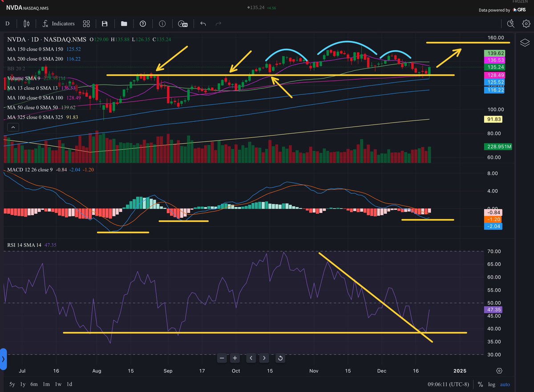
Task: Select the MA 150 close legend row
Action: coord(44,49)
